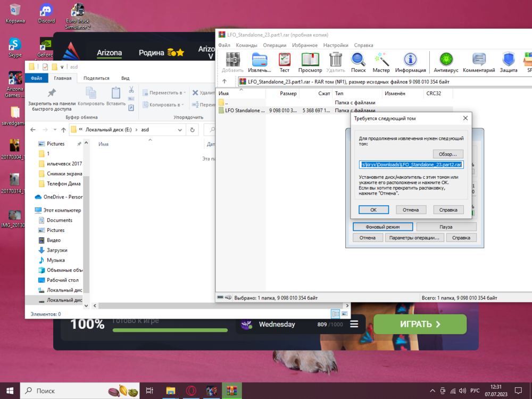The image size is (532, 399).
Task: Toggle the Properties checkbox in Explorer title bar
Action: (x=45, y=67)
